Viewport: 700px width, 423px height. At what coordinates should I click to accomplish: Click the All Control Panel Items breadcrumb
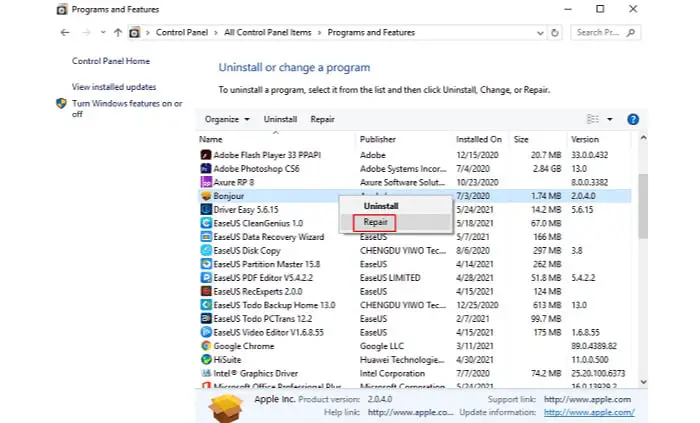pyautogui.click(x=267, y=33)
